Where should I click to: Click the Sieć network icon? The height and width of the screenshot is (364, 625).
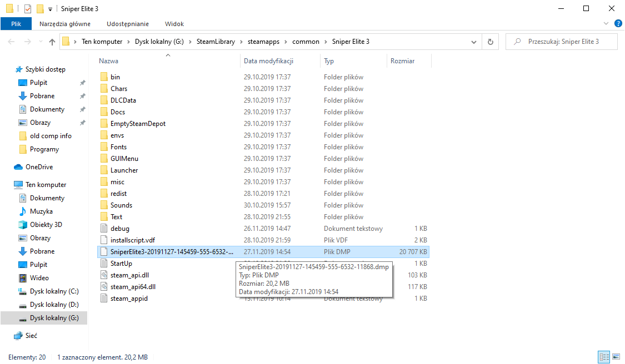[x=18, y=335]
